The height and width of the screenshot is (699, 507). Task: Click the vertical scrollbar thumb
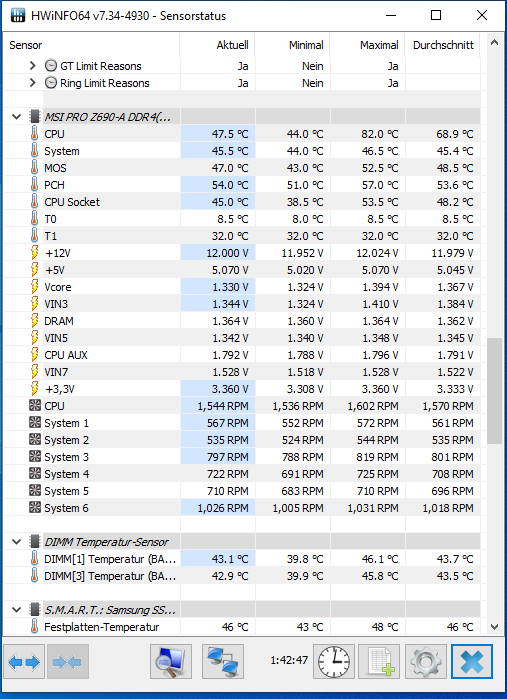coord(494,391)
